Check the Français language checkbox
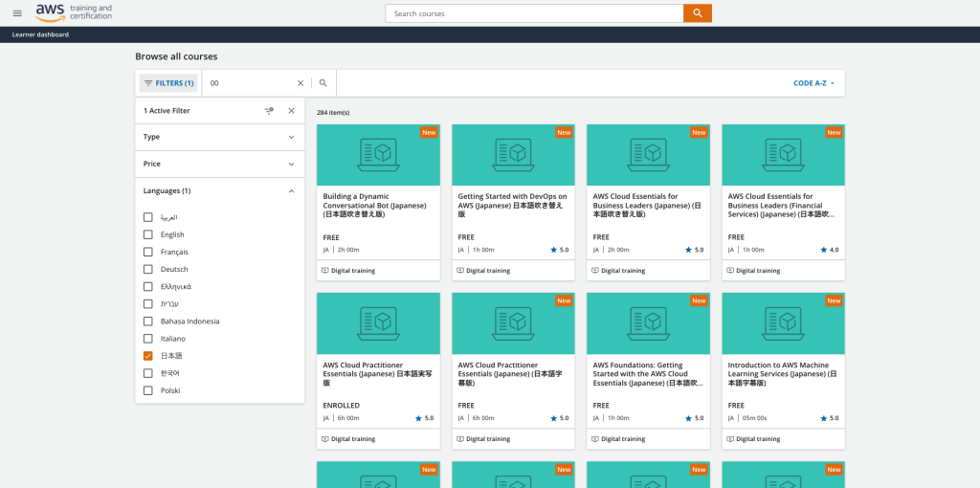Image resolution: width=980 pixels, height=488 pixels. (x=148, y=252)
